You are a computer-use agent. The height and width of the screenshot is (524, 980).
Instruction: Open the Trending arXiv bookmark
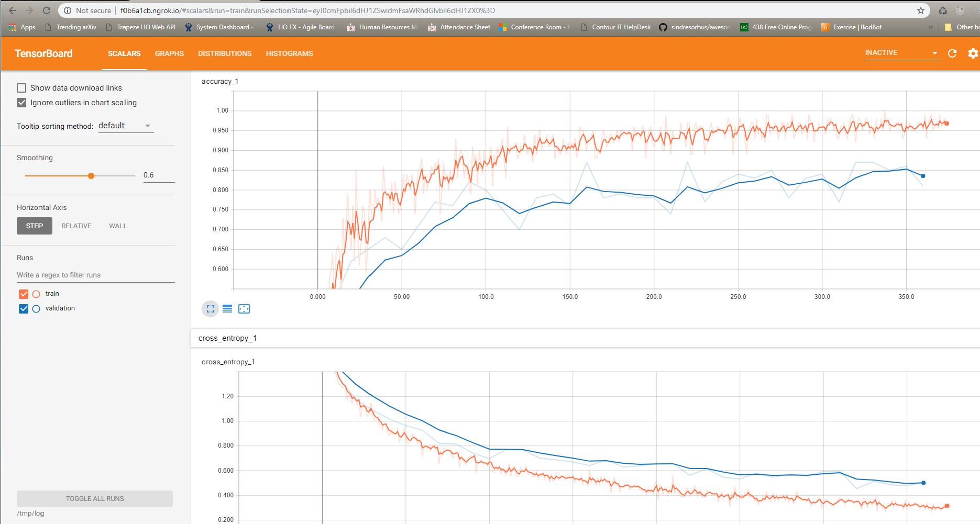[x=71, y=27]
